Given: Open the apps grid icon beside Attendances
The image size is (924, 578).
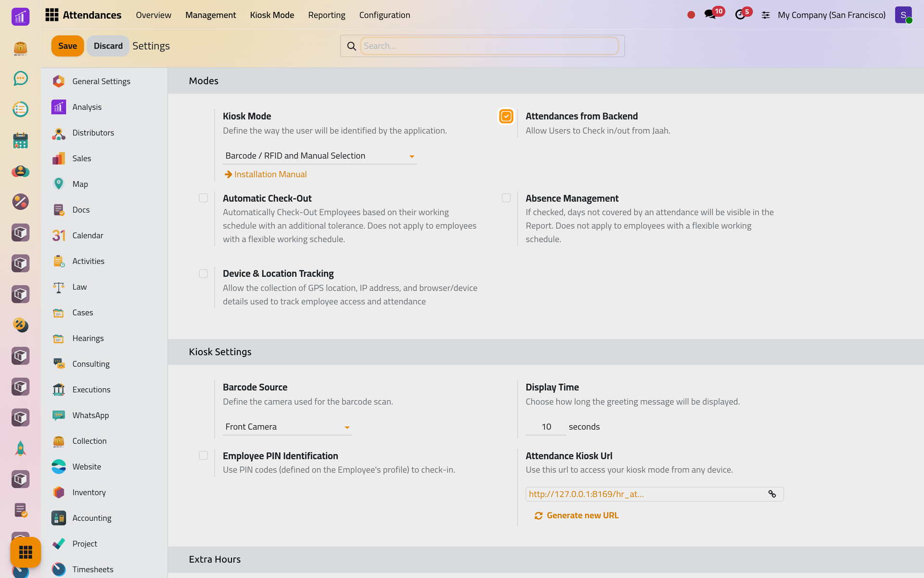Looking at the screenshot, I should point(51,15).
